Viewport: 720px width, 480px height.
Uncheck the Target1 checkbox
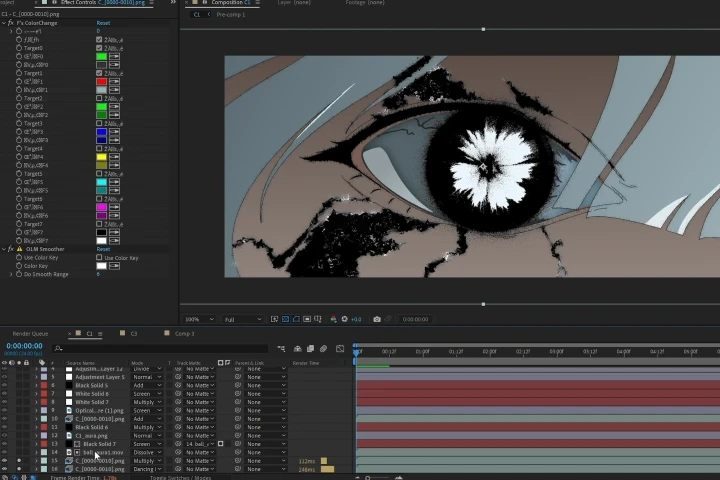(99, 73)
